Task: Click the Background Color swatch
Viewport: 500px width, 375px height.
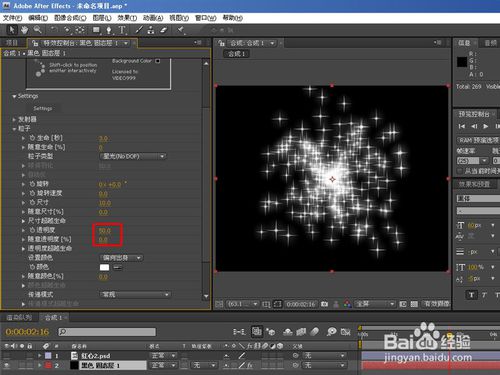Action: click(158, 61)
